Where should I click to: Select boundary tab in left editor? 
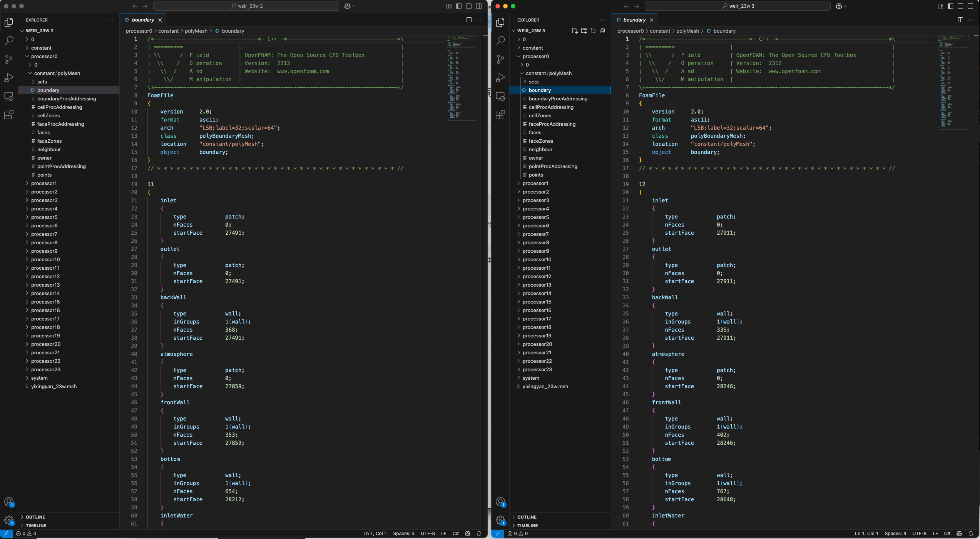pyautogui.click(x=143, y=20)
